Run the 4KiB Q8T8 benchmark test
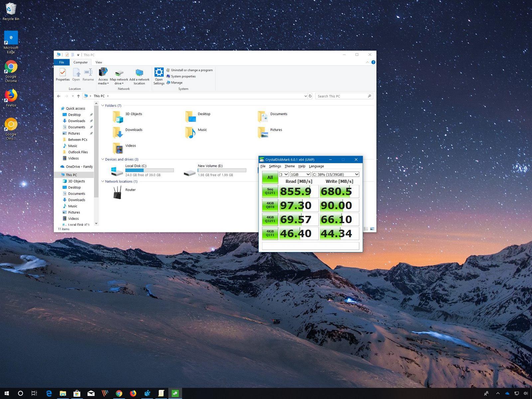 pyautogui.click(x=270, y=205)
